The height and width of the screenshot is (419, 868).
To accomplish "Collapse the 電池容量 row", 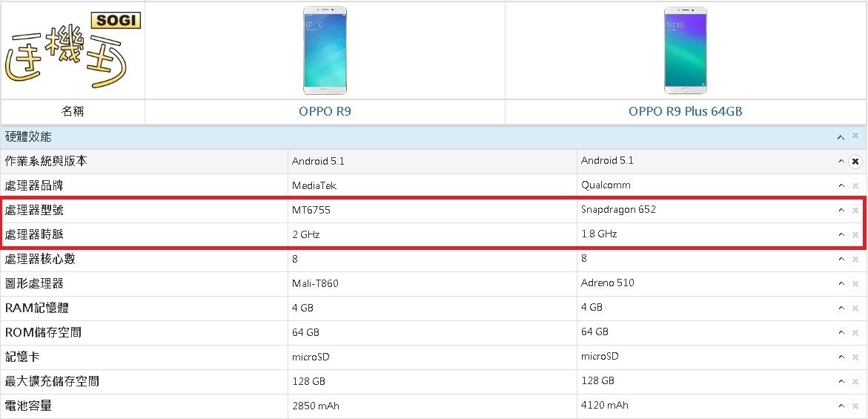I will [841, 406].
